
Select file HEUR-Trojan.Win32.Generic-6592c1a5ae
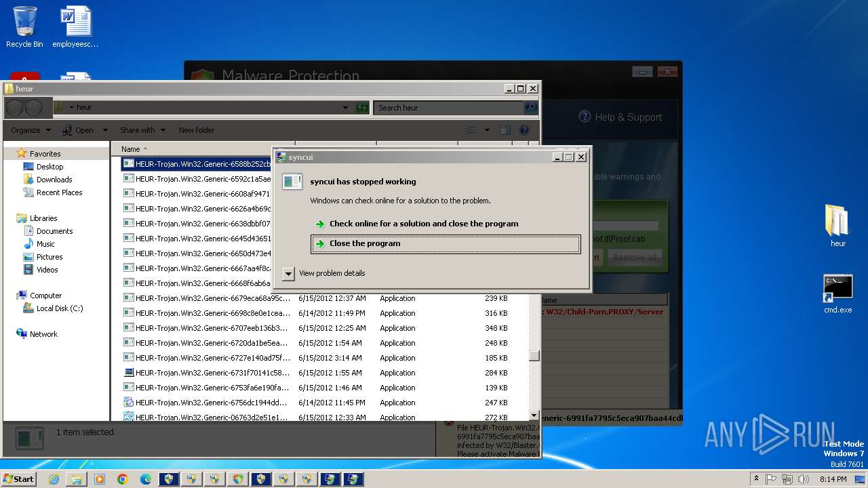click(x=197, y=179)
